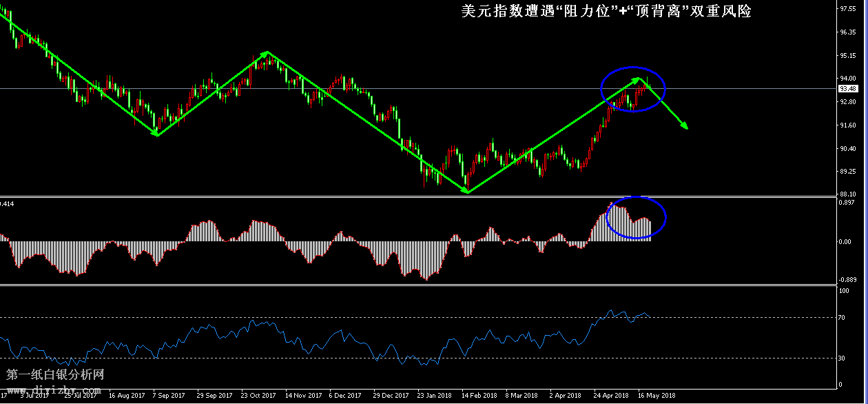Click the chart title about 美元指数 double risk
The image size is (868, 404).
(x=606, y=12)
